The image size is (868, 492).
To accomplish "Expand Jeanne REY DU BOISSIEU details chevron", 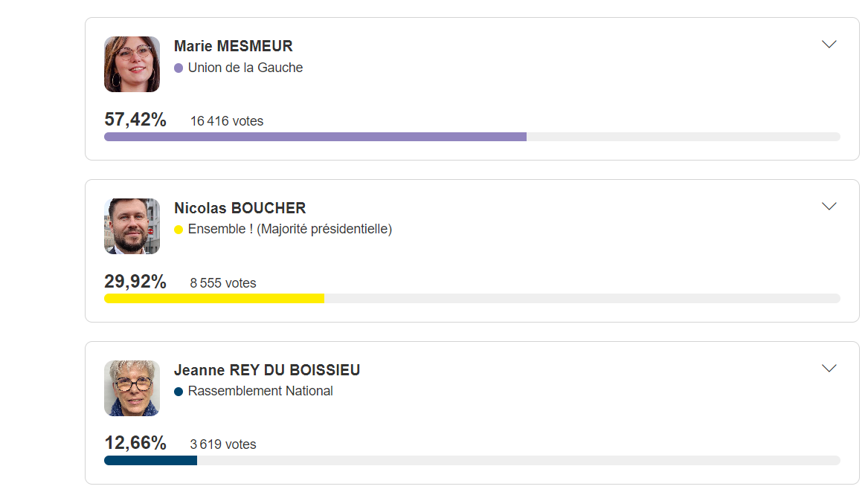I will coord(829,368).
